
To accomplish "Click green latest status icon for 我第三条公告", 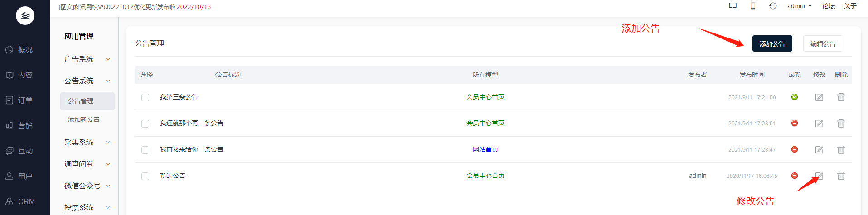I will tap(795, 97).
